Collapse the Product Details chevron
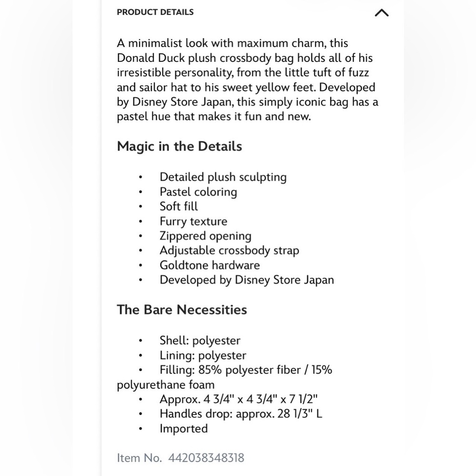The image size is (476, 476). pos(382,13)
